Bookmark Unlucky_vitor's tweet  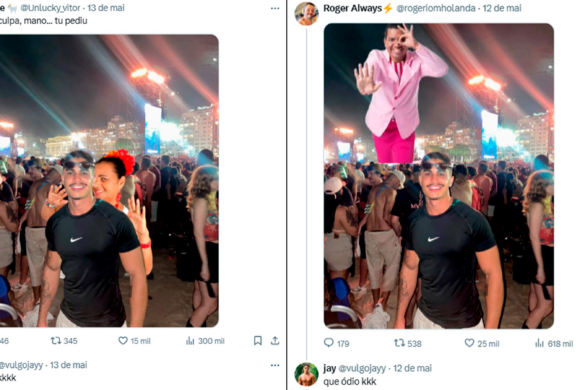(257, 340)
